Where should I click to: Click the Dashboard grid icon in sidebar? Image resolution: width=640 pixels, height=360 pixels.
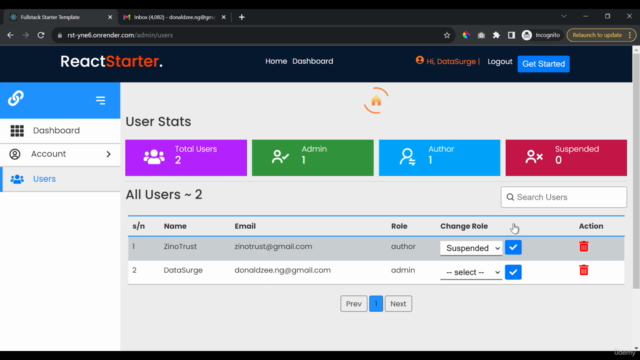coord(17,131)
